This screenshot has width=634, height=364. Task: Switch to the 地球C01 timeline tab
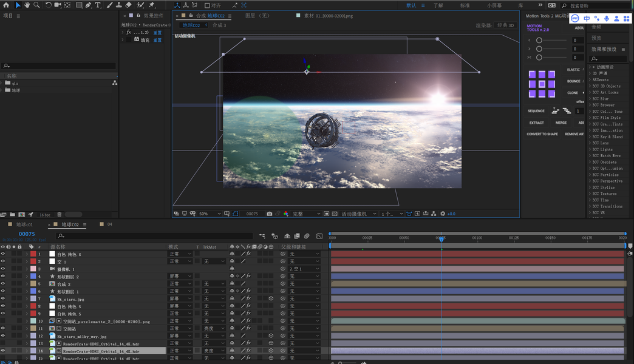click(x=24, y=224)
